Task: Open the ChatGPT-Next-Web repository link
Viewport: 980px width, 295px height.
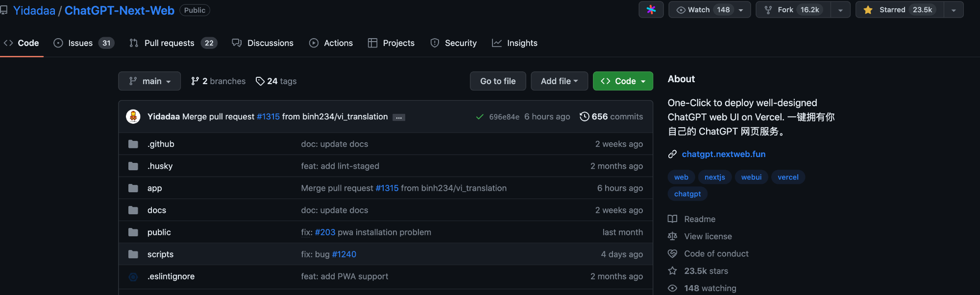Action: tap(120, 10)
